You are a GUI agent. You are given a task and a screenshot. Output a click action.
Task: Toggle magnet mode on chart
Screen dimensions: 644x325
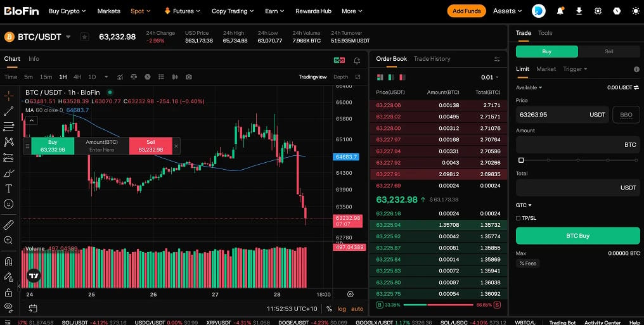pyautogui.click(x=9, y=262)
